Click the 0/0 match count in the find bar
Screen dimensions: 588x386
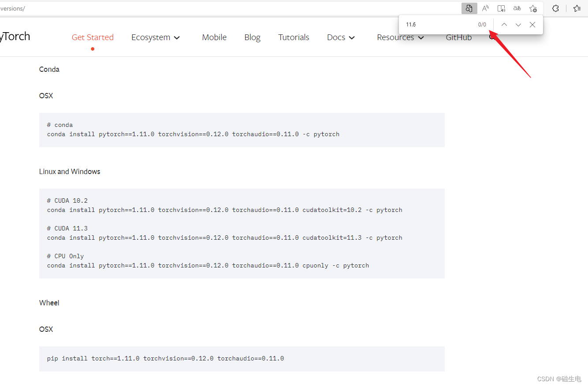[482, 25]
